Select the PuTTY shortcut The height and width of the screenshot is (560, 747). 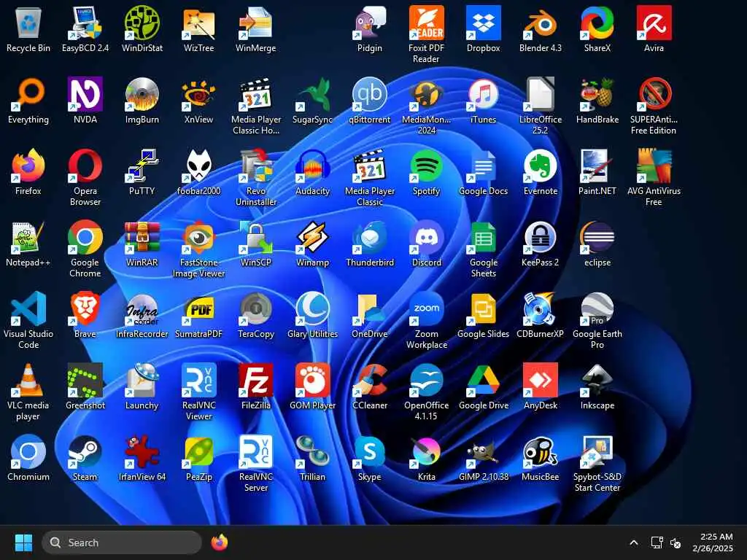tap(142, 166)
